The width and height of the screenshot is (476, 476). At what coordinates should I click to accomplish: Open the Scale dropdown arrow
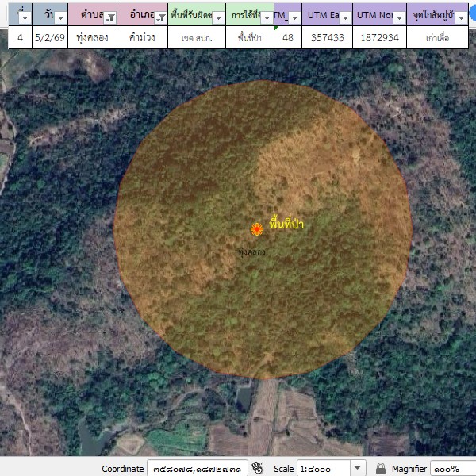358,469
